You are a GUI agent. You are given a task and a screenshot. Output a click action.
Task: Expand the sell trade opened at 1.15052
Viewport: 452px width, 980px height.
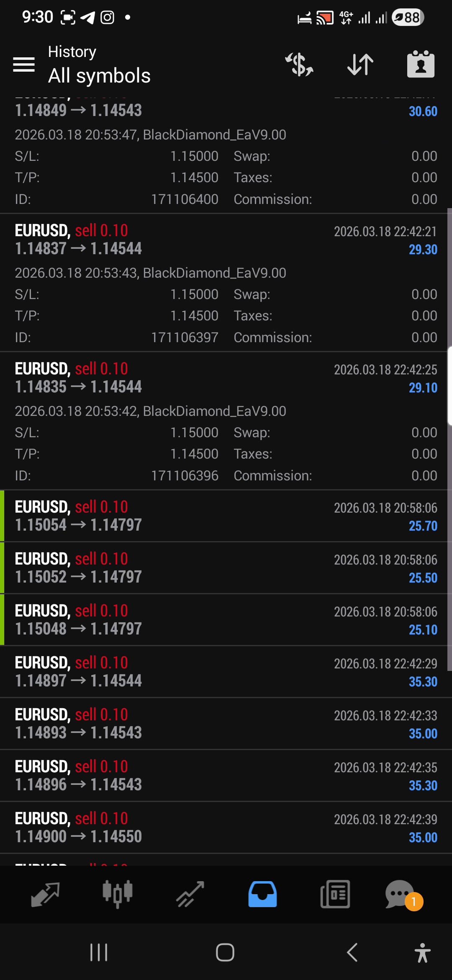coord(226,568)
